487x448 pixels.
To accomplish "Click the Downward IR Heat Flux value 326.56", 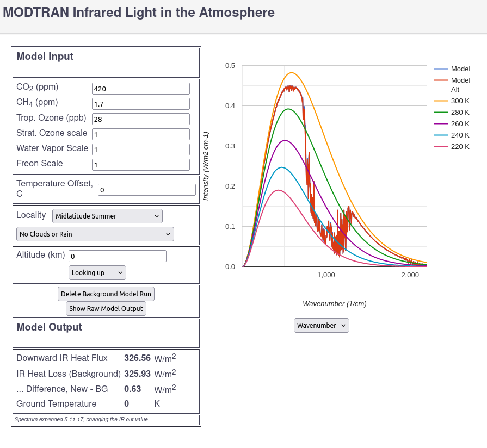I will click(x=137, y=358).
